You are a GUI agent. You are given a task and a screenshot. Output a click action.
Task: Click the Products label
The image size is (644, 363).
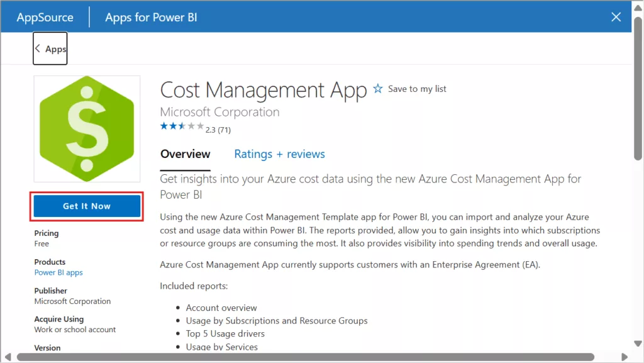point(50,262)
